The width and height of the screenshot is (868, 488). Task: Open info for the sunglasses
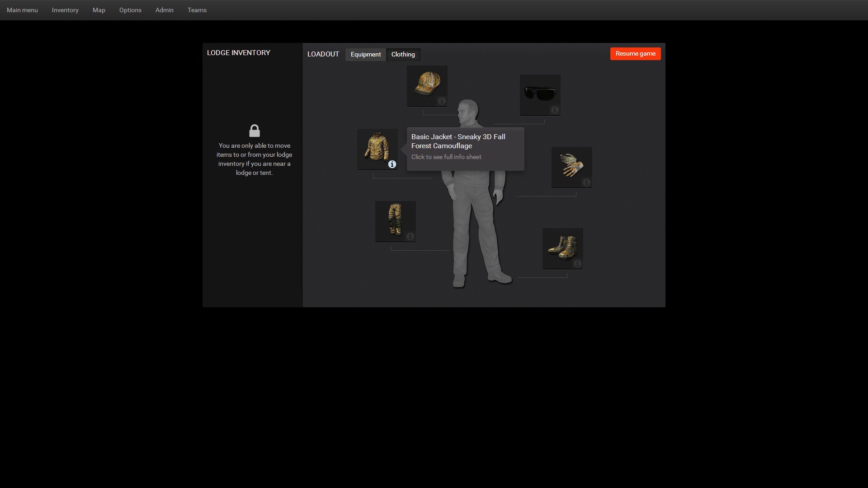coord(555,110)
